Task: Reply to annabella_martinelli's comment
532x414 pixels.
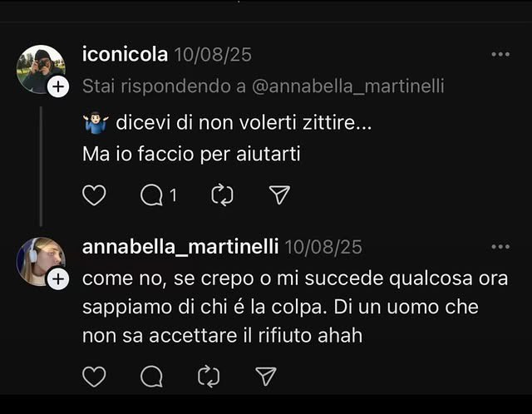Action: point(151,377)
